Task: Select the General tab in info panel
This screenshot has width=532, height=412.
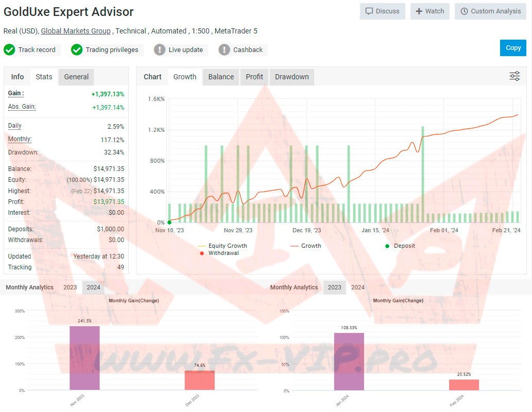Action: click(x=76, y=77)
